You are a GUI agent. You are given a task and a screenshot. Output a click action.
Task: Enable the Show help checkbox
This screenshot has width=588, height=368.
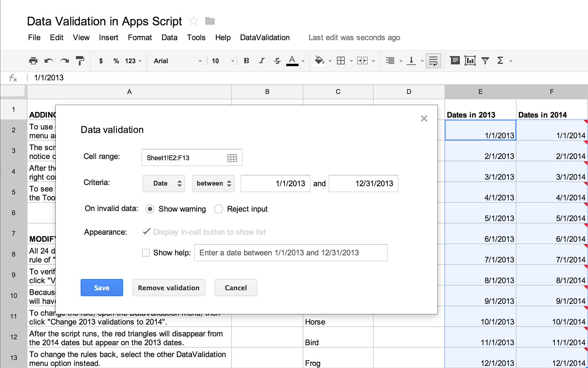pyautogui.click(x=146, y=253)
